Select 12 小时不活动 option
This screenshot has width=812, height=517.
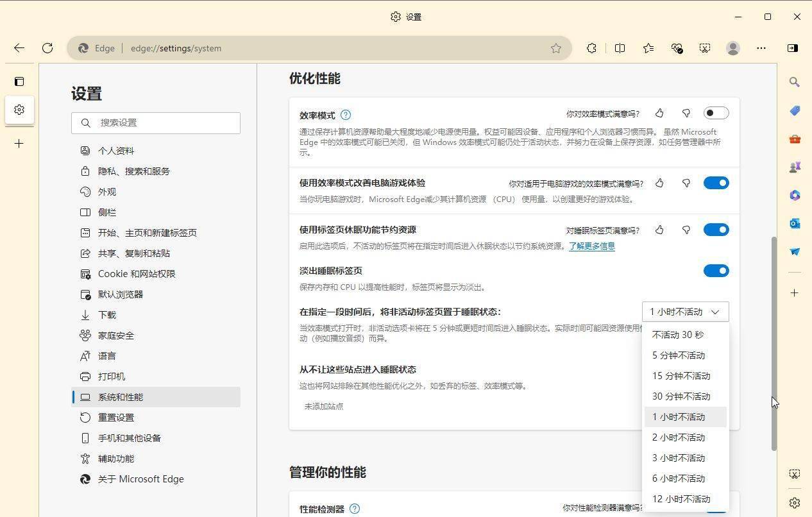(x=685, y=499)
